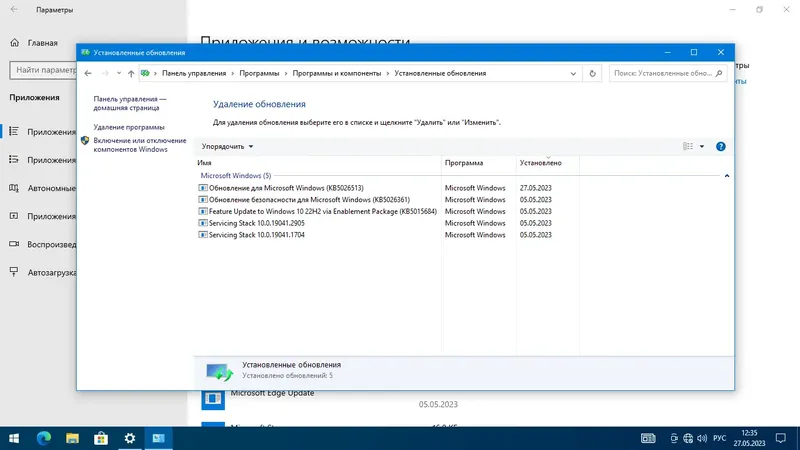Image resolution: width=800 pixels, height=450 pixels.
Task: Open Приложения для веб-сайтов settings item
Action: click(43, 216)
